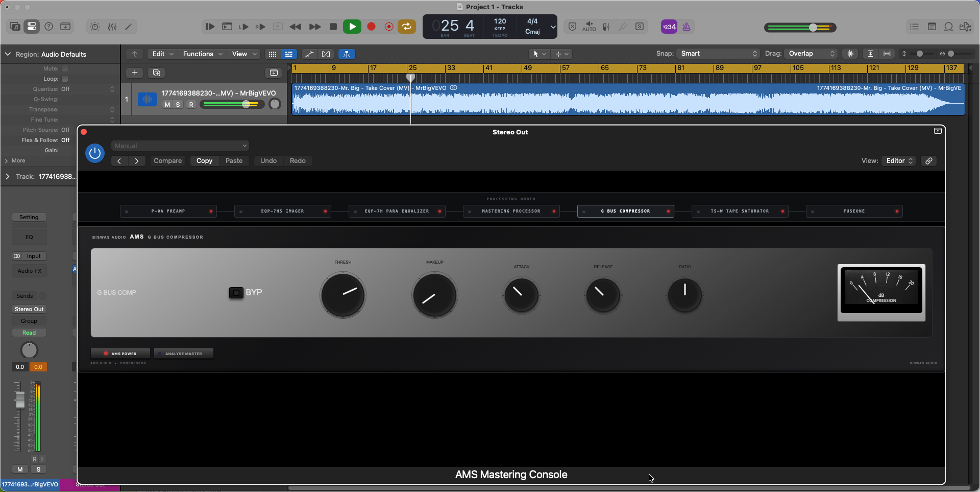The width and height of the screenshot is (980, 492).
Task: Toggle Cycle mode button
Action: [407, 27]
